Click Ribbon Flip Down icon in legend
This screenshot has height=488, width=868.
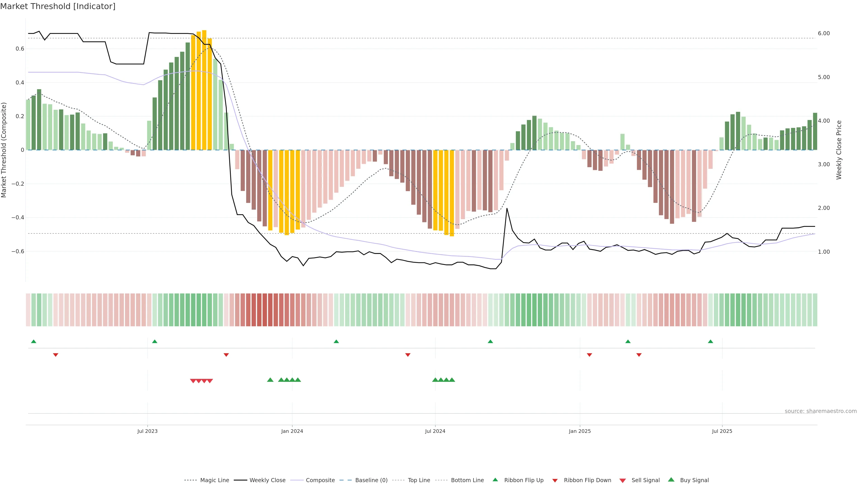(555, 481)
